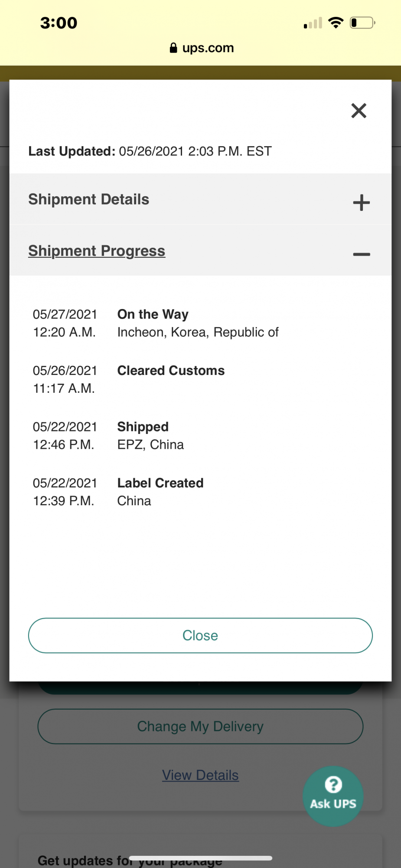The image size is (401, 868).
Task: Close the tracking popup with X icon
Action: pos(359,111)
